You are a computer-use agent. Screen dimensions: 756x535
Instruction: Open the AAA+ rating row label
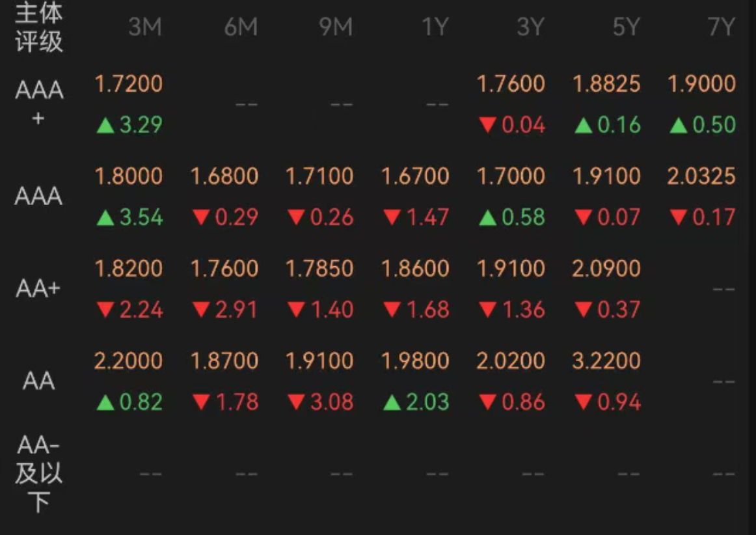(39, 103)
